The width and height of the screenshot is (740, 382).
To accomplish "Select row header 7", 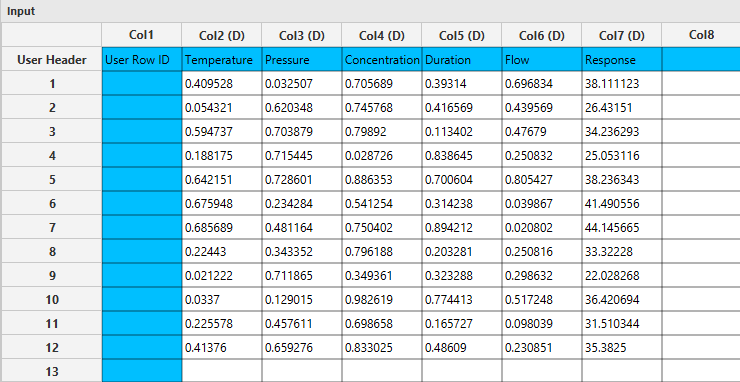I will click(52, 228).
